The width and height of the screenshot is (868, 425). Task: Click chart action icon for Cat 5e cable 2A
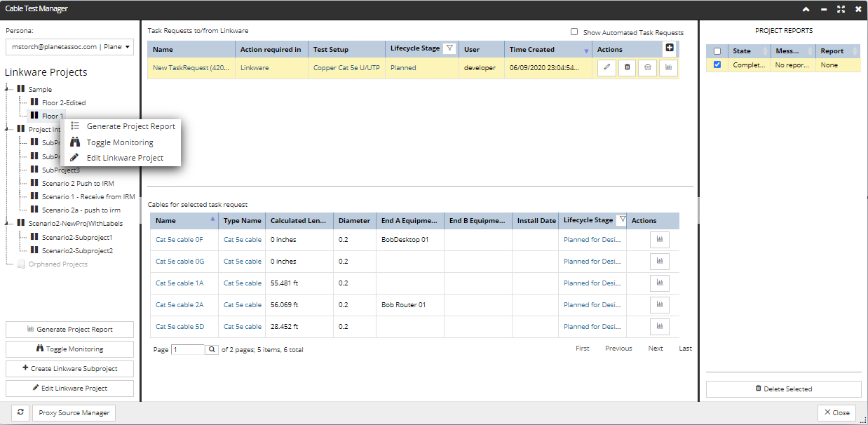tap(660, 305)
